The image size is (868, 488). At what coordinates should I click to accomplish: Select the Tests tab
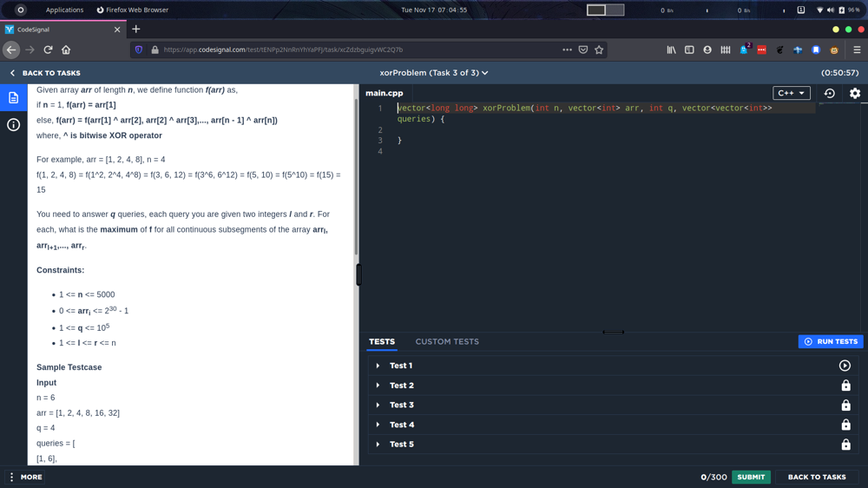pos(381,341)
